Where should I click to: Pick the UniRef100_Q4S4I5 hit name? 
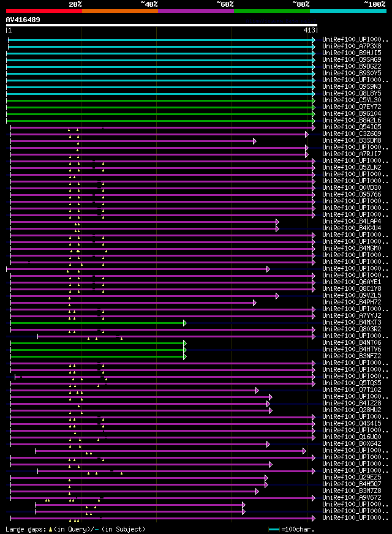tap(352, 424)
